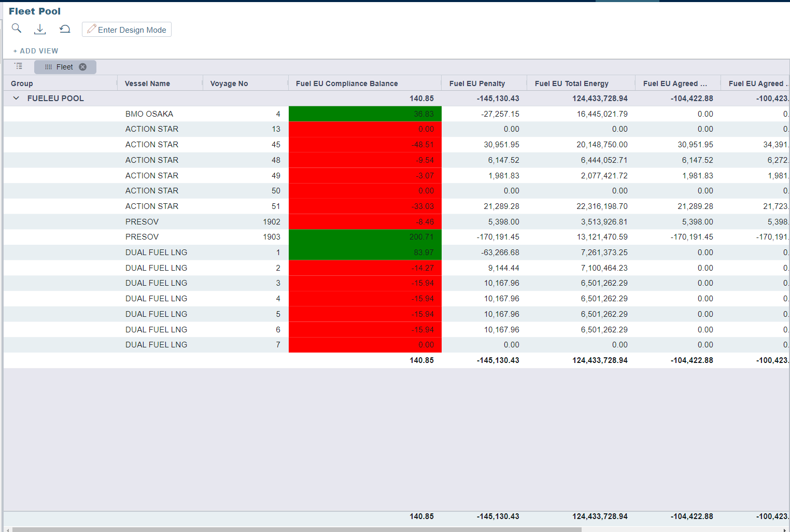The height and width of the screenshot is (532, 790).
Task: Toggle the grouping list icon
Action: 19,66
